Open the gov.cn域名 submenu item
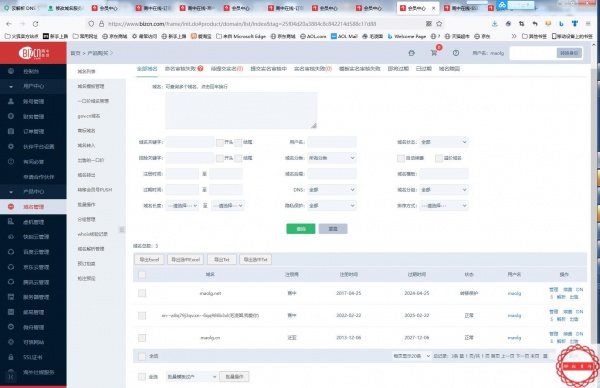The width and height of the screenshot is (600, 388). 89,116
